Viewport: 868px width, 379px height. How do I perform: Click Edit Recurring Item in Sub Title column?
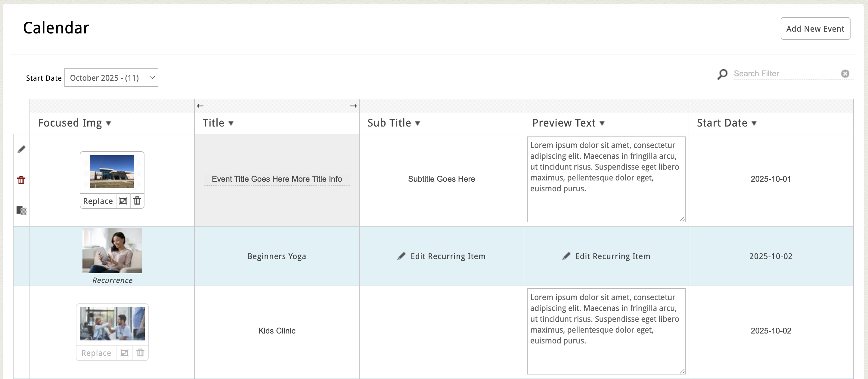click(x=442, y=256)
